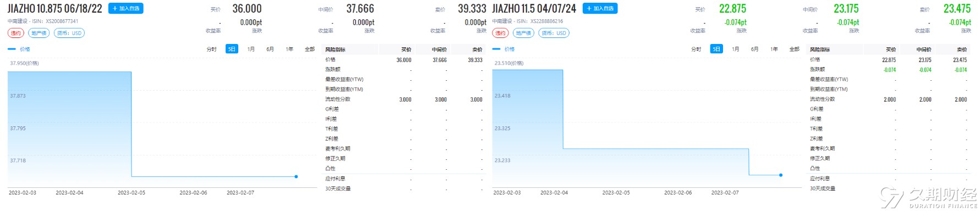Click last data point on JIAZHO 11.5 chart
This screenshot has height=211, width=980.
tap(781, 175)
